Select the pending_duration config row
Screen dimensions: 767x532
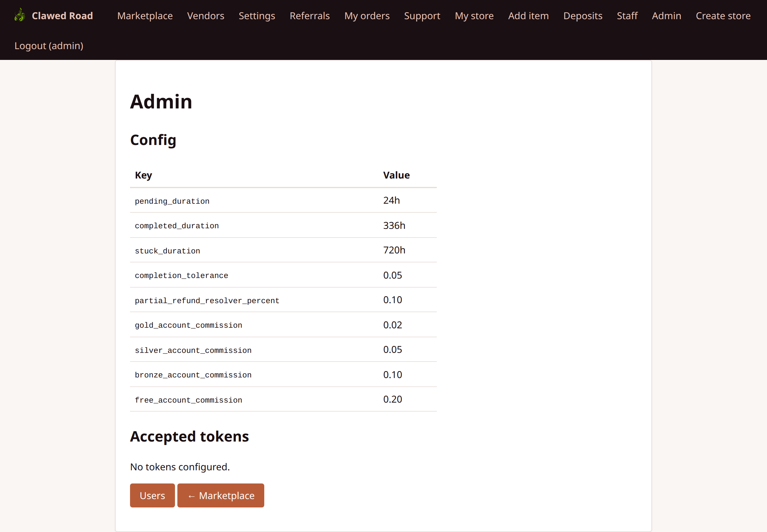(172, 201)
